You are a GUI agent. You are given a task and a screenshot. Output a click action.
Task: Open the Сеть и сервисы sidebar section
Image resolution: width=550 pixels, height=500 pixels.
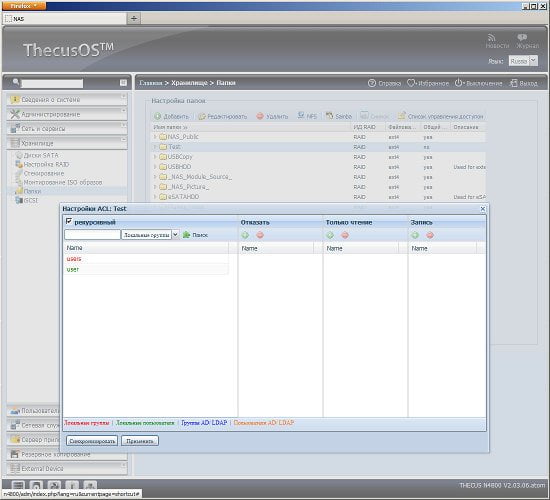pos(67,129)
